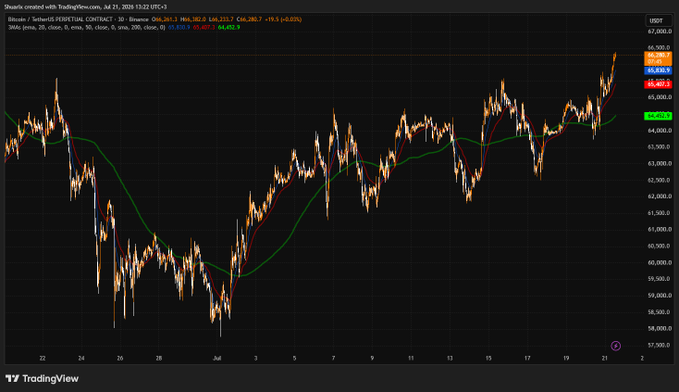679x392 pixels.
Task: Click date 28 on the time axis
Action: 159,358
